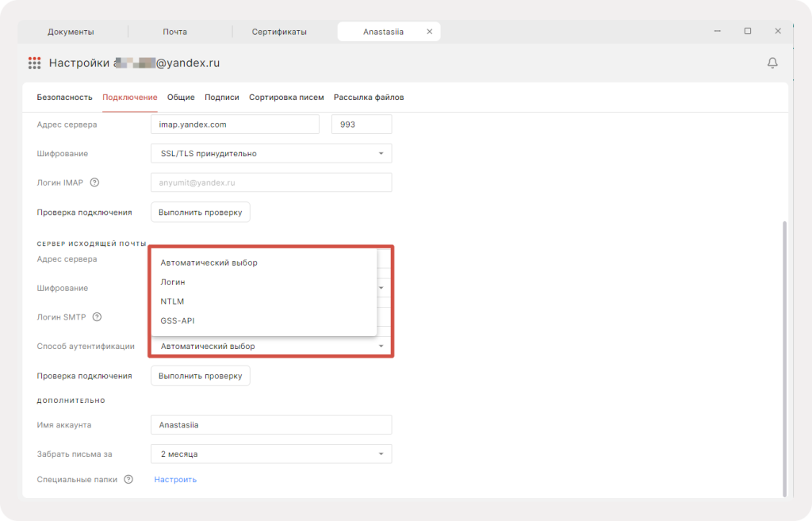Maximize the application window
The width and height of the screenshot is (812, 521).
pyautogui.click(x=748, y=31)
